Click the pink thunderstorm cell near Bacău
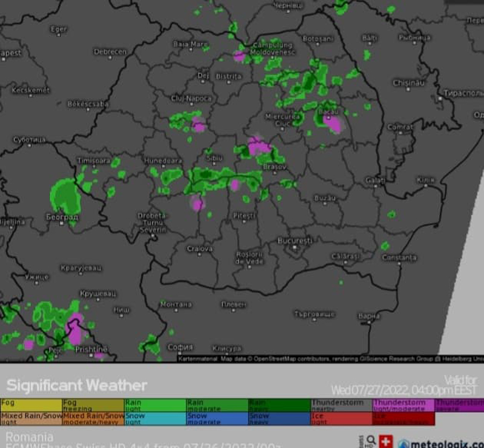484x448 pixels. 332,124
